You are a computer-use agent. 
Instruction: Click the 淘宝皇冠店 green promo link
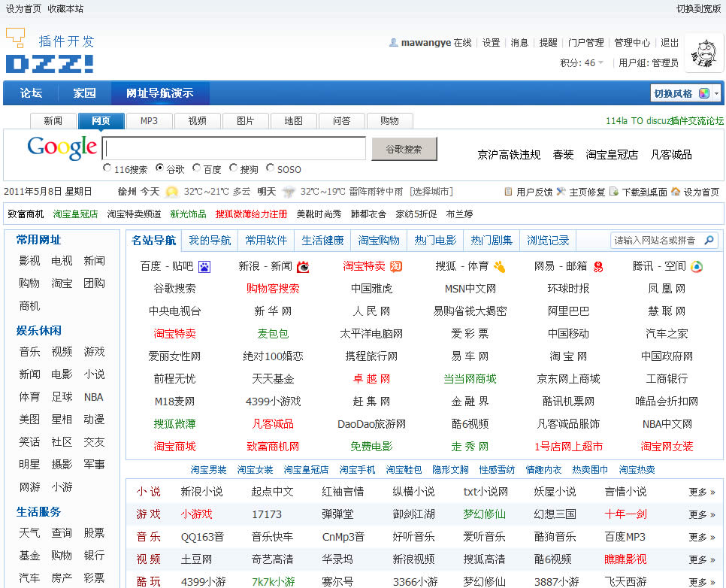click(x=75, y=214)
